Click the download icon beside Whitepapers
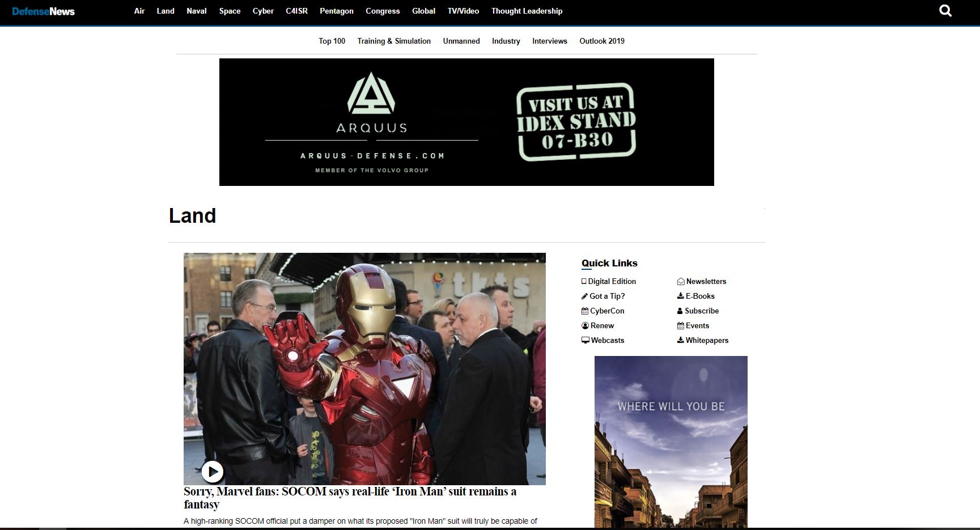Image resolution: width=980 pixels, height=530 pixels. coord(680,340)
